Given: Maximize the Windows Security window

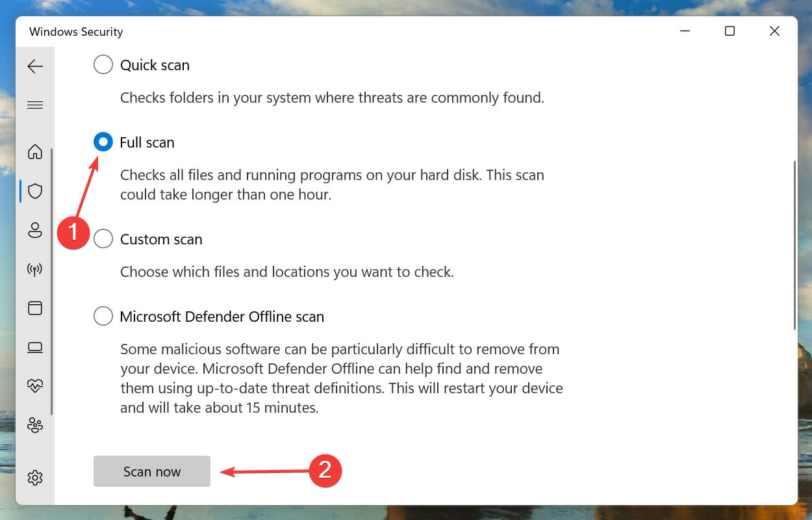Looking at the screenshot, I should 730,31.
